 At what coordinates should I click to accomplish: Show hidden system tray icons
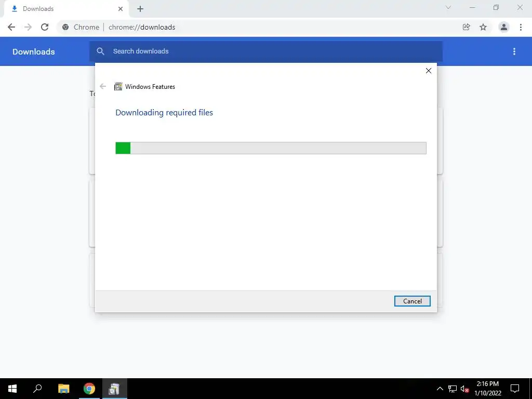point(440,389)
